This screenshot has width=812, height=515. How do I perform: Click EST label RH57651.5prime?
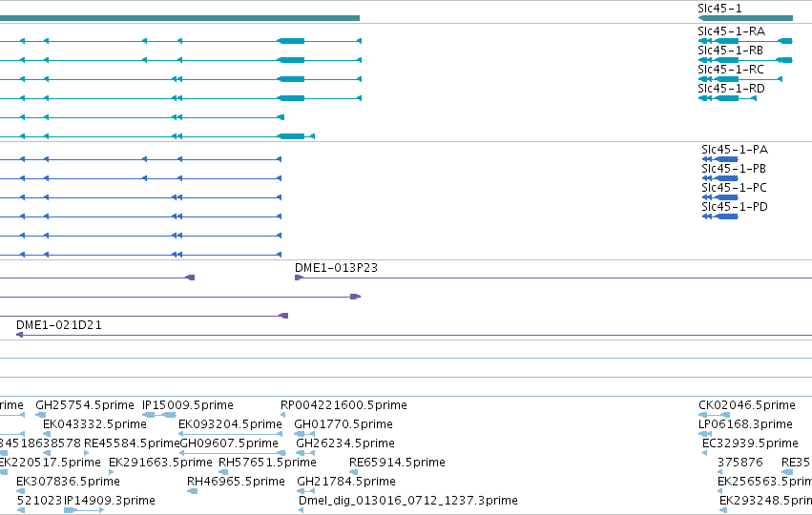[268, 463]
